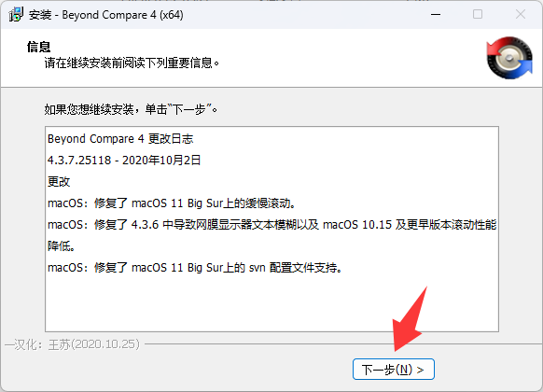The width and height of the screenshot is (543, 392).
Task: Continue with the 下一步(N) > button
Action: tap(394, 370)
